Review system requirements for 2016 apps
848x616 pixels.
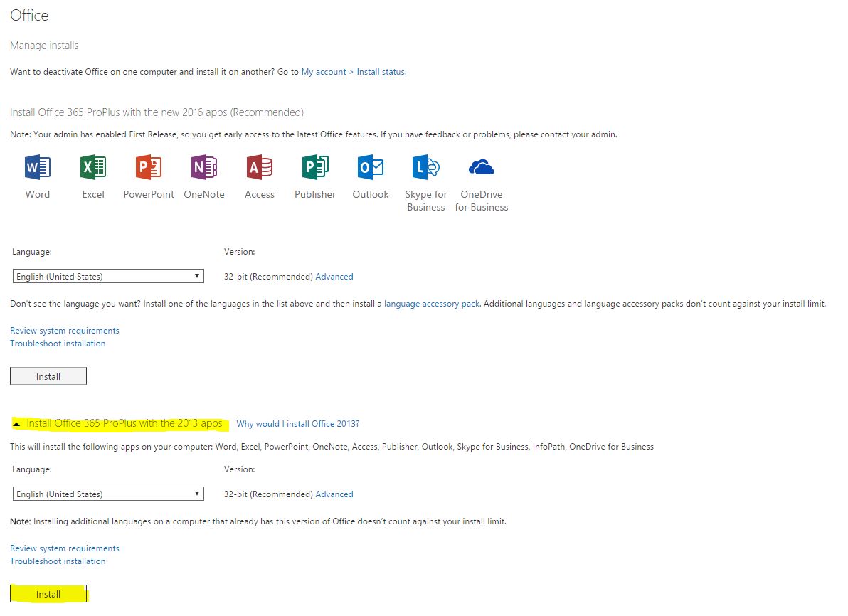tap(64, 331)
